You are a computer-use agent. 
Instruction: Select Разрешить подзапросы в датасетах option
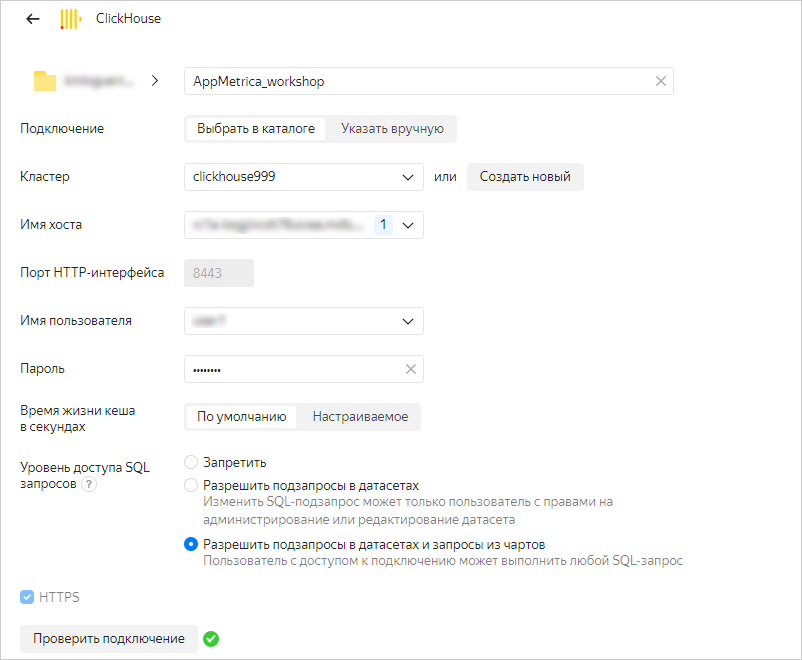tap(191, 485)
